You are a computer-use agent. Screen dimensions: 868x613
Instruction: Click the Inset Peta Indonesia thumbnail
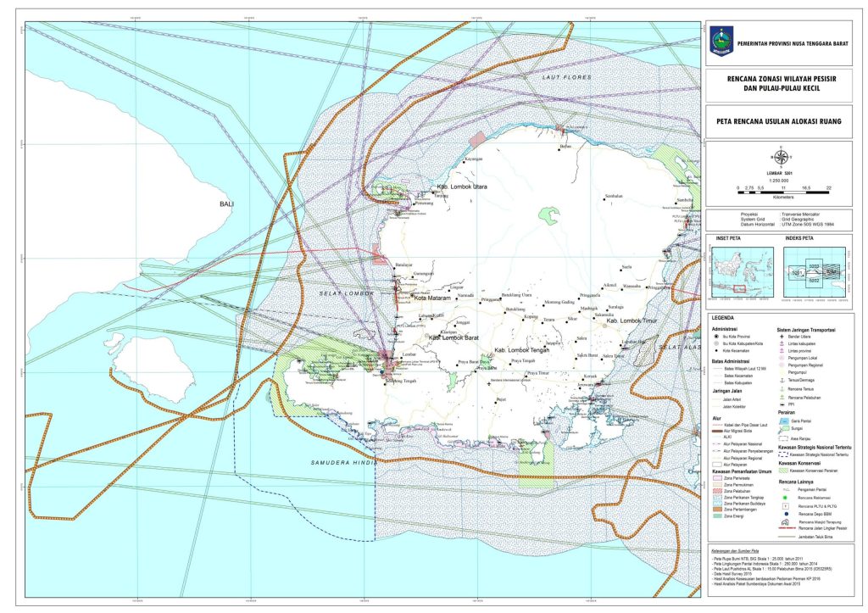pyautogui.click(x=743, y=274)
